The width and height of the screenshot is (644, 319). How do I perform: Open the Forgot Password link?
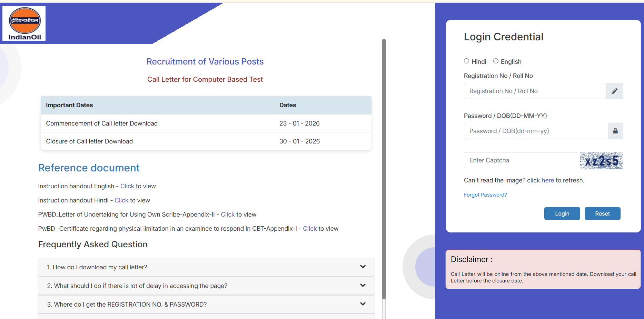click(x=485, y=195)
